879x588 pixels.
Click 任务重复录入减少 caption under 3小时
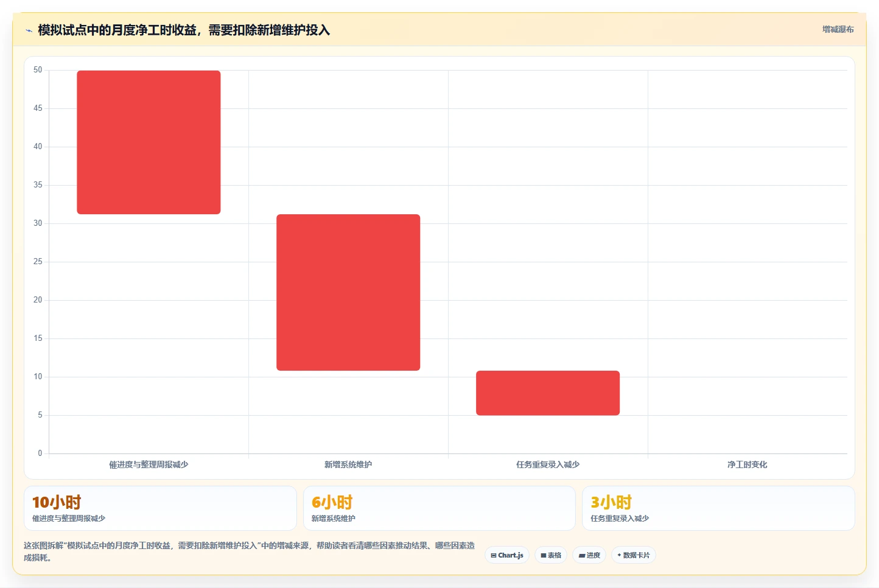(x=620, y=519)
